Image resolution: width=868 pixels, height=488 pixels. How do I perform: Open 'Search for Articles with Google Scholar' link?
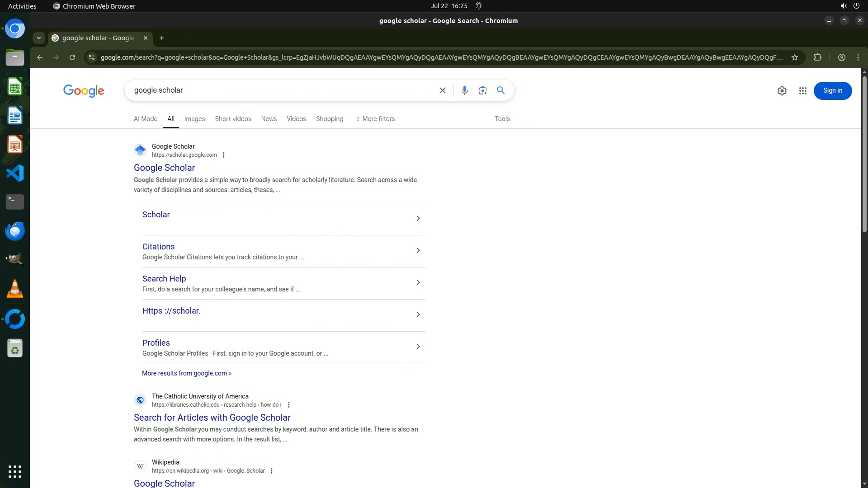click(x=212, y=418)
